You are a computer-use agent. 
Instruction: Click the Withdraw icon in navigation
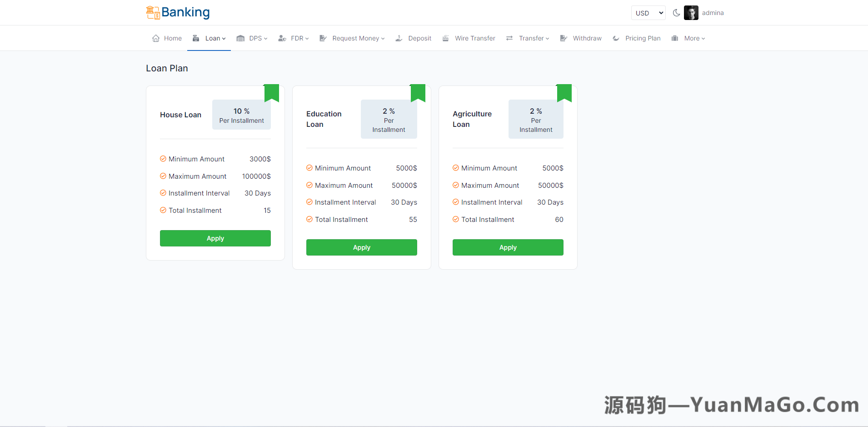click(x=564, y=38)
